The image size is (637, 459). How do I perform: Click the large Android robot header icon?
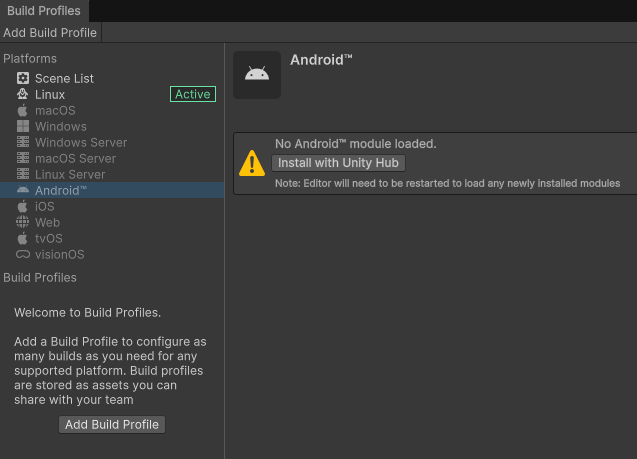[257, 75]
